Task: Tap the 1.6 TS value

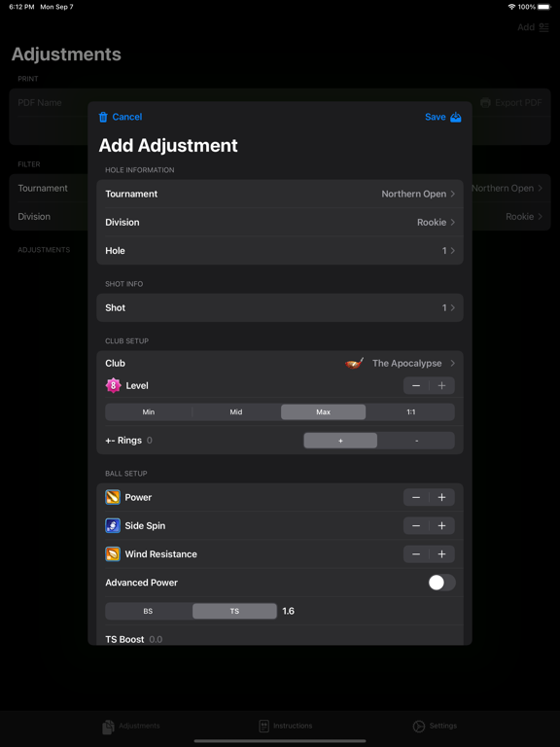Action: (x=288, y=611)
